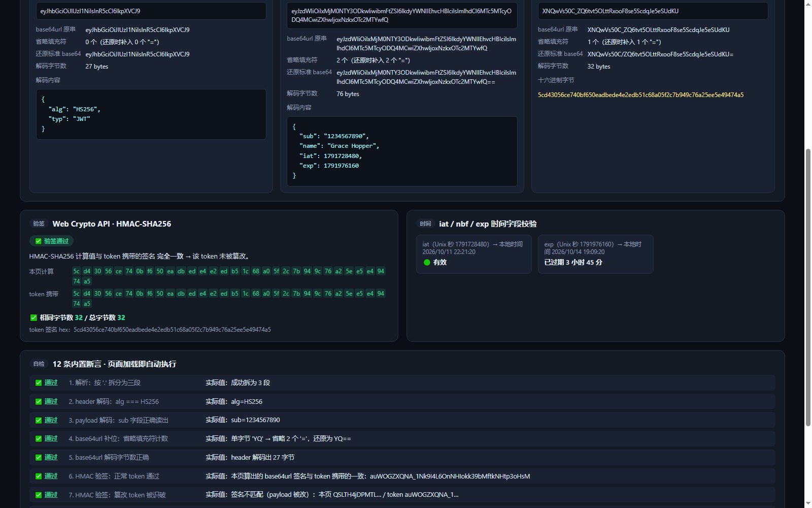The width and height of the screenshot is (812, 508).
Task: Click the yellow signature hex string 5cd43056ce74…
Action: [641, 95]
